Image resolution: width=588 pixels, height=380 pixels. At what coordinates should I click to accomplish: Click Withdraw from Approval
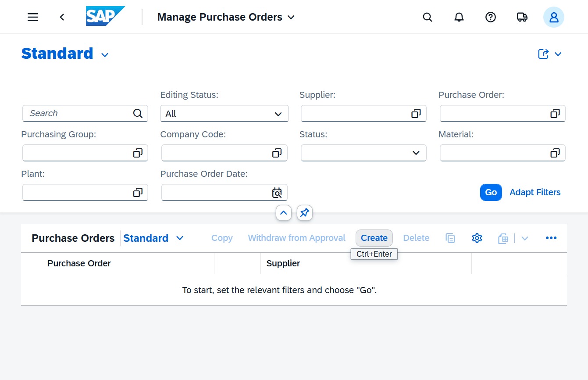297,238
